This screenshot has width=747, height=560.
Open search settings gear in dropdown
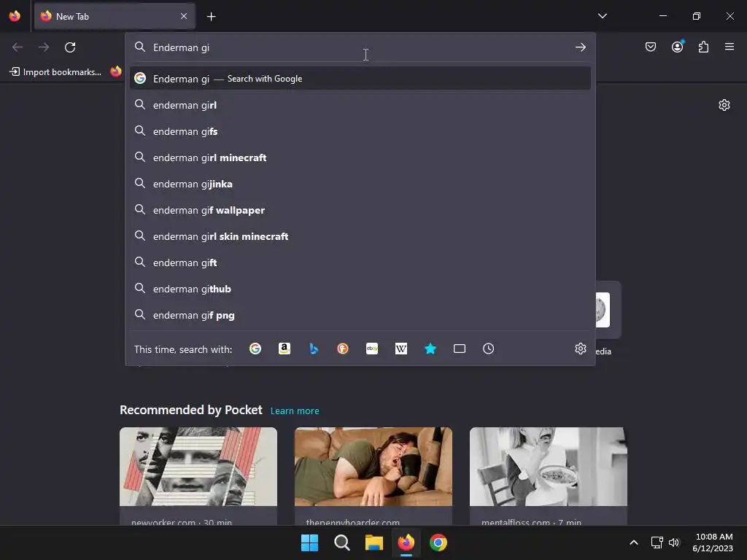pyautogui.click(x=580, y=349)
